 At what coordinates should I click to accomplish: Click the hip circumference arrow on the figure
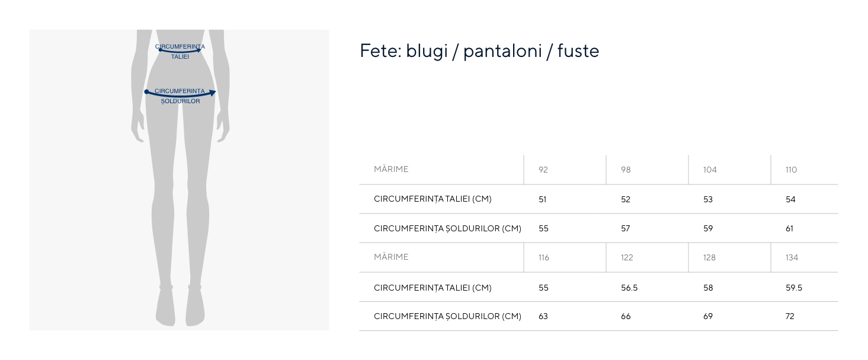tap(181, 94)
